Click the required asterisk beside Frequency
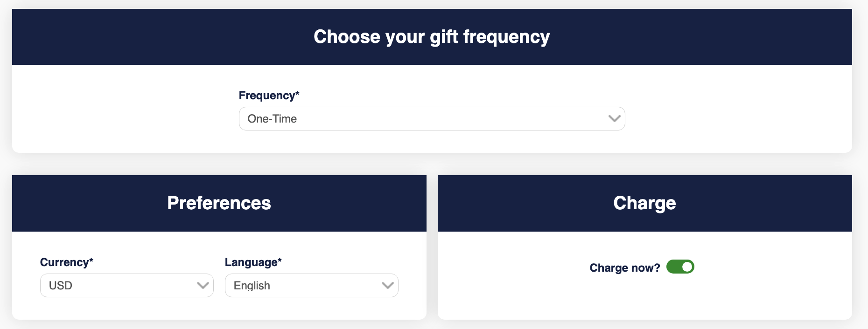The image size is (868, 329). tap(297, 93)
